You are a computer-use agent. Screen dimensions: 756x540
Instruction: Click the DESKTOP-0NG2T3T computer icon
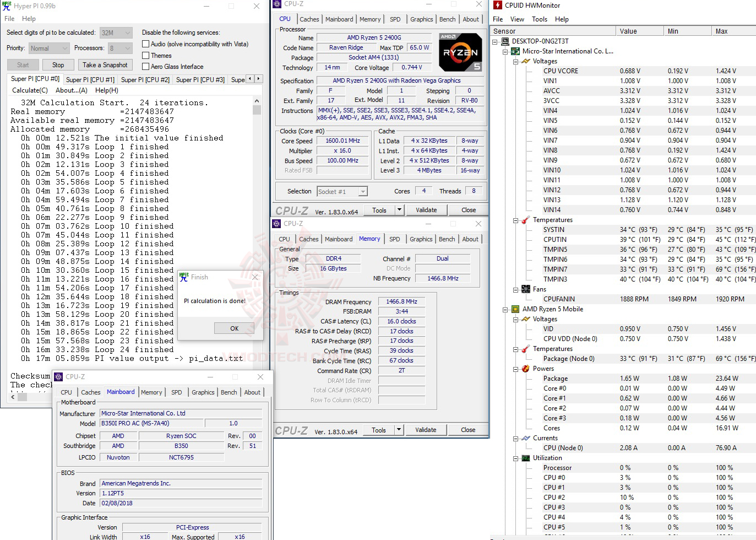point(505,41)
